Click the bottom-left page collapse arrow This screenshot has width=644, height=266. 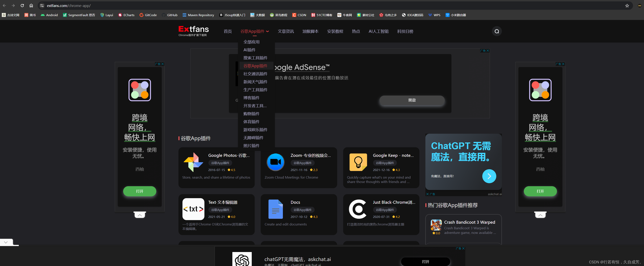[x=6, y=242]
